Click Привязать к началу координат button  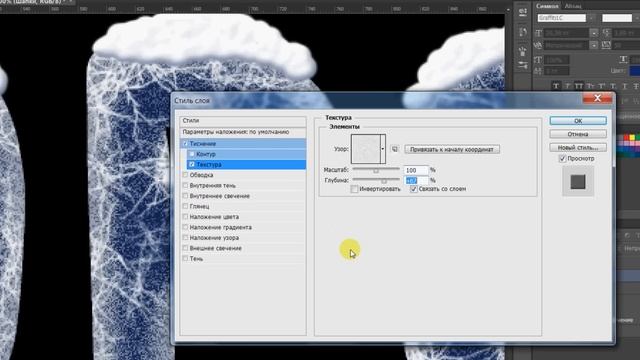coord(452,149)
